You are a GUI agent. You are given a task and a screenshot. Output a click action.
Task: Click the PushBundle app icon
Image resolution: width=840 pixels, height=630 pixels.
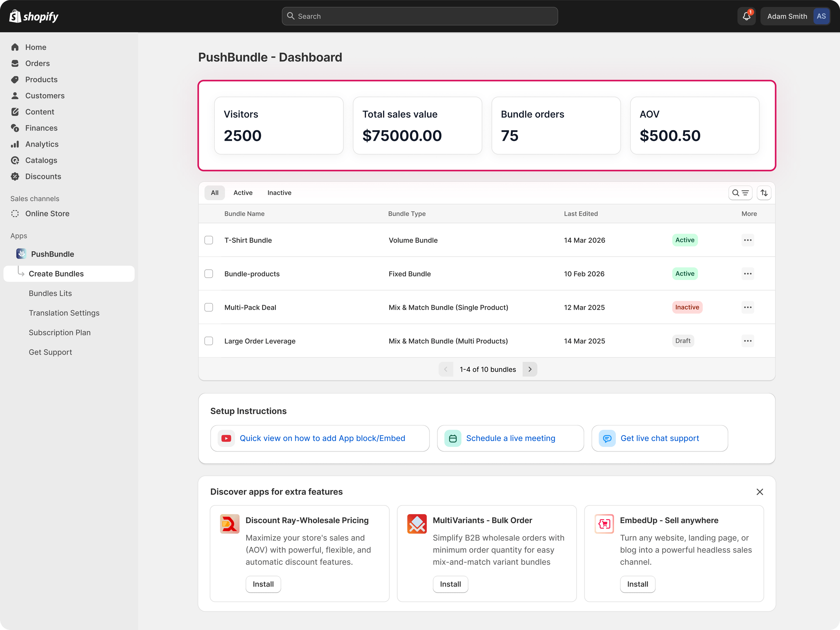(x=21, y=254)
